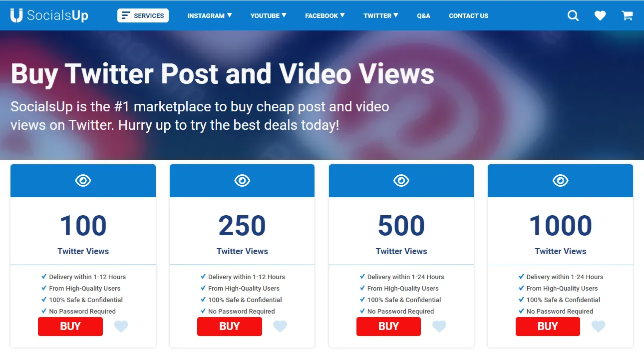The width and height of the screenshot is (644, 357).
Task: Click 'Delivery within 1-24 Hours' in 1000 card
Action: pos(565,277)
